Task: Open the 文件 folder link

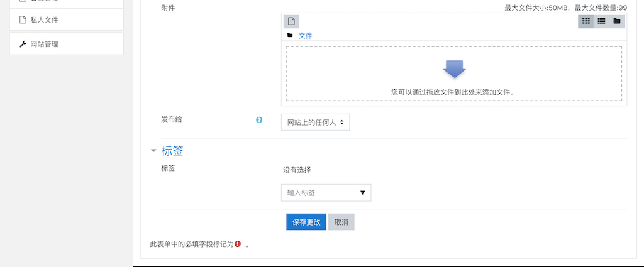Action: pyautogui.click(x=305, y=36)
